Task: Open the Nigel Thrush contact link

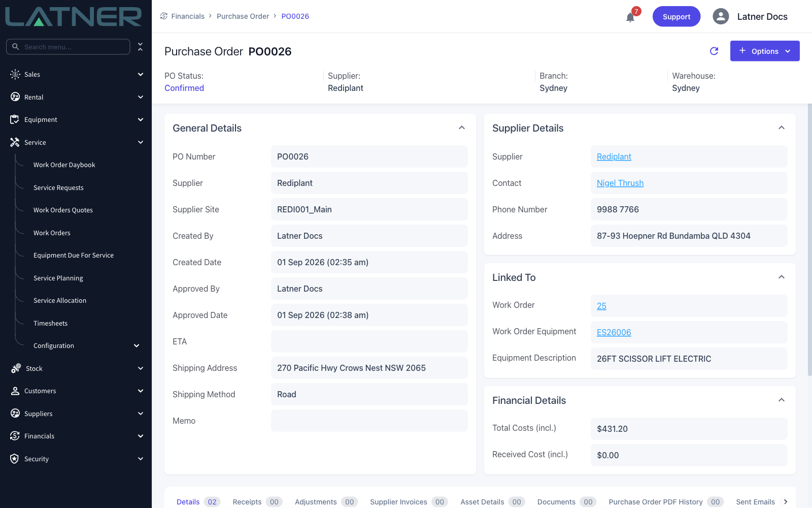Action: click(620, 183)
